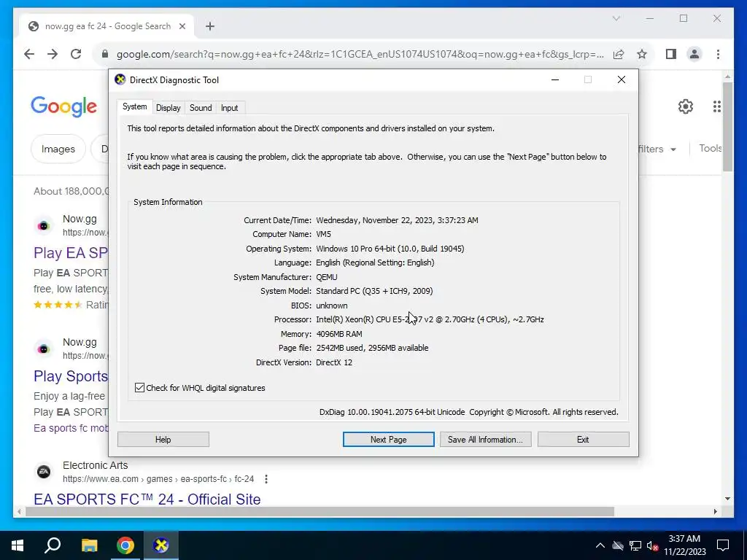Open Chrome three-dot menu
Image resolution: width=747 pixels, height=560 pixels.
coord(718,54)
